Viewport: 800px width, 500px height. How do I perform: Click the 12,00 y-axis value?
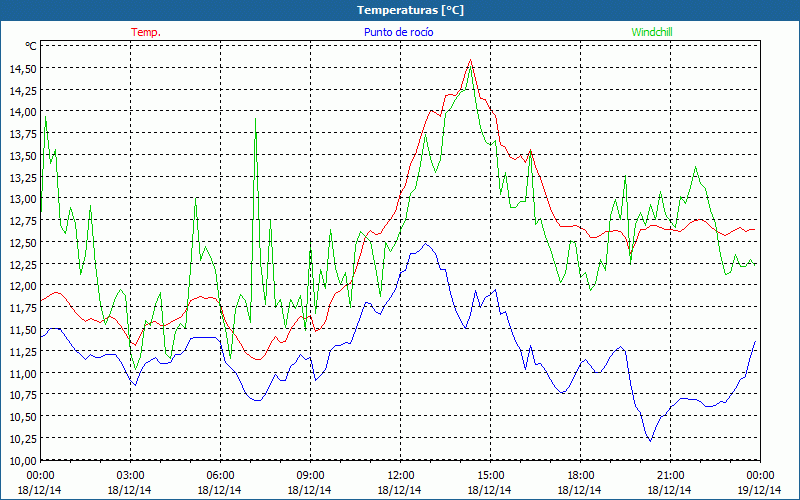point(22,286)
